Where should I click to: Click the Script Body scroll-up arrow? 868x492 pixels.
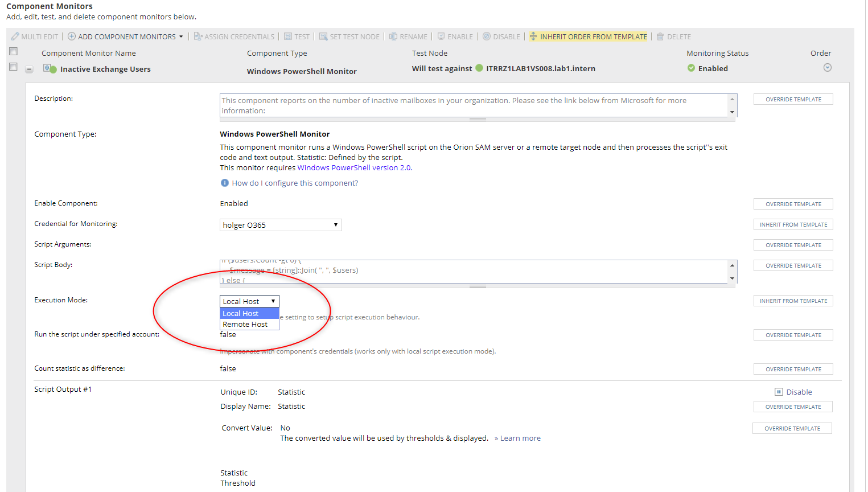click(x=732, y=265)
